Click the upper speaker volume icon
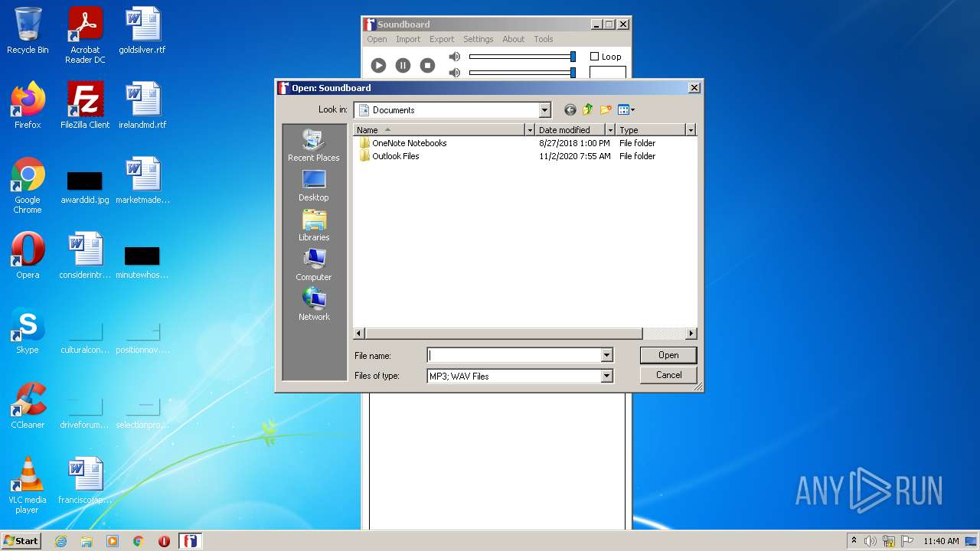 tap(455, 57)
